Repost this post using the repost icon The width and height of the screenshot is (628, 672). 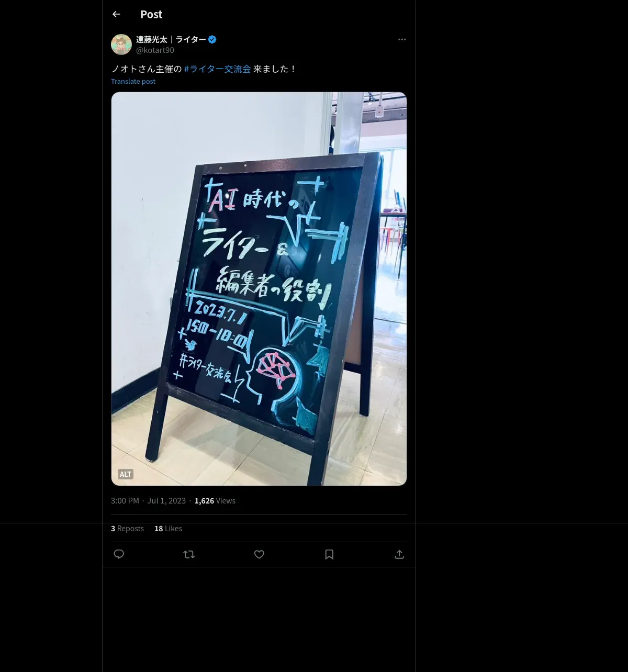pyautogui.click(x=189, y=554)
